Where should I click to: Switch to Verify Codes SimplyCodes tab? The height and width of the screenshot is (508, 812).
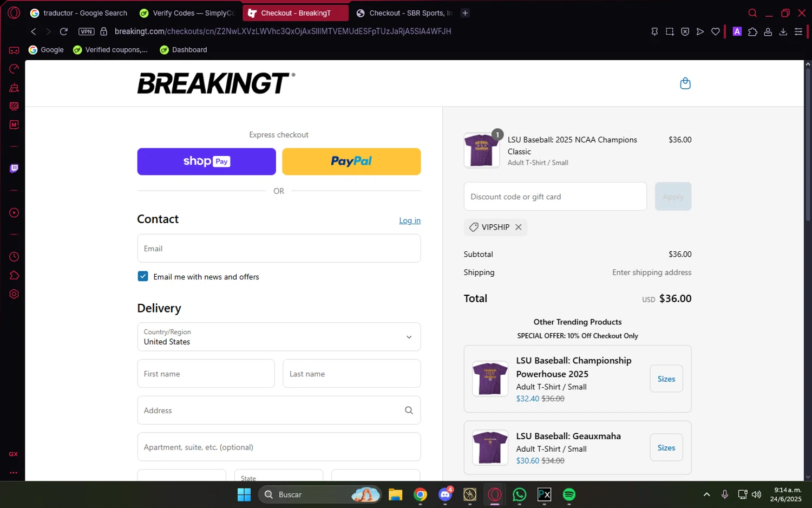(187, 13)
